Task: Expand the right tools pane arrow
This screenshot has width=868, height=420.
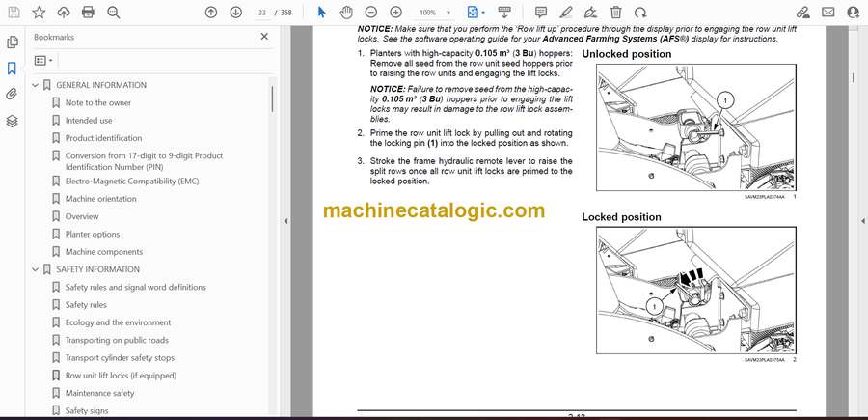Action: [862, 221]
